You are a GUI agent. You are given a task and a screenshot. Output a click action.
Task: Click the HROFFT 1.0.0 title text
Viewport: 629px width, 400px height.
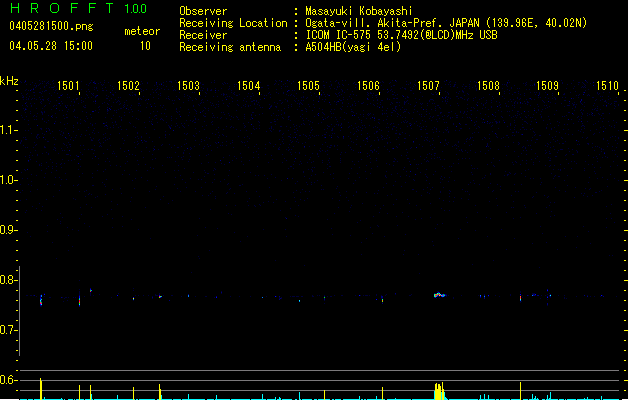point(78,8)
